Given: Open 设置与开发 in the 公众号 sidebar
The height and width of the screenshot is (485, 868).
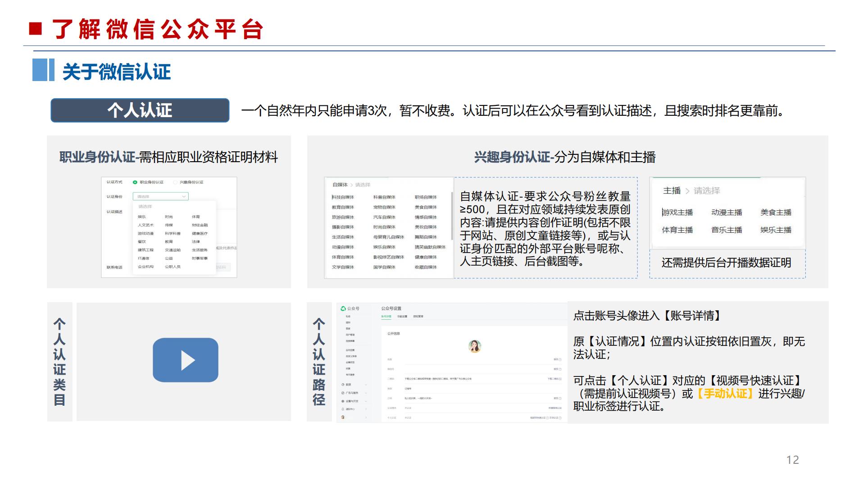Looking at the screenshot, I should (352, 401).
